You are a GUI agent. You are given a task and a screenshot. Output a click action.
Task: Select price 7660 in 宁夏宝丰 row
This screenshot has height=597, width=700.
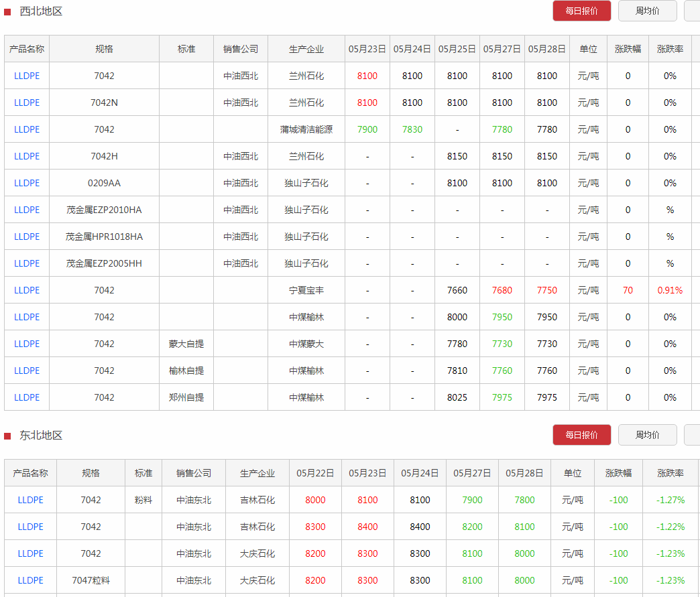[457, 290]
